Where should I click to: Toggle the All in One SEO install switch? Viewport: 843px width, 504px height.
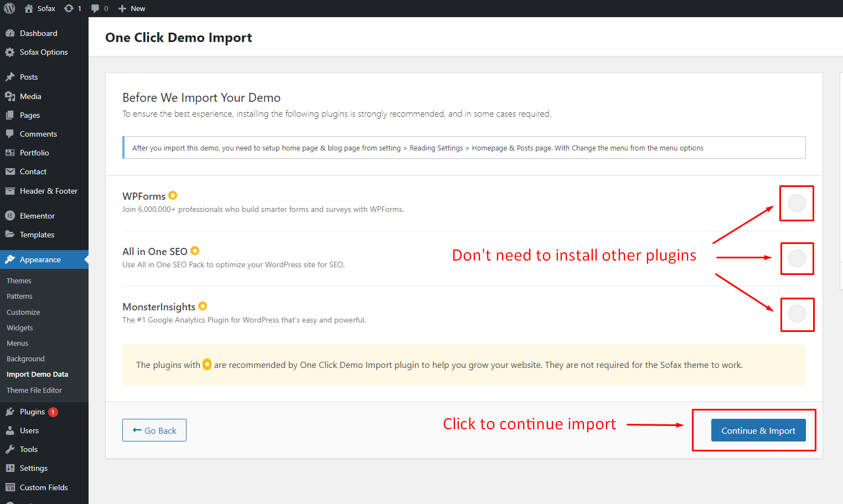[x=797, y=258]
